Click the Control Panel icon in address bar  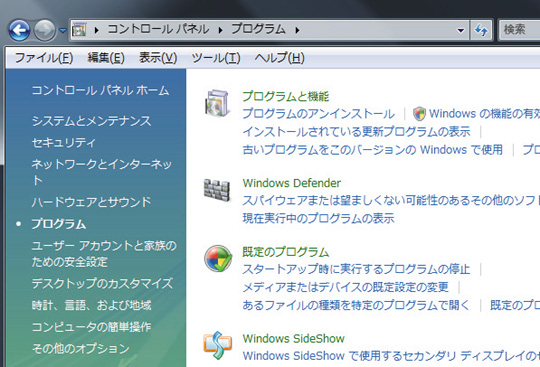click(79, 30)
